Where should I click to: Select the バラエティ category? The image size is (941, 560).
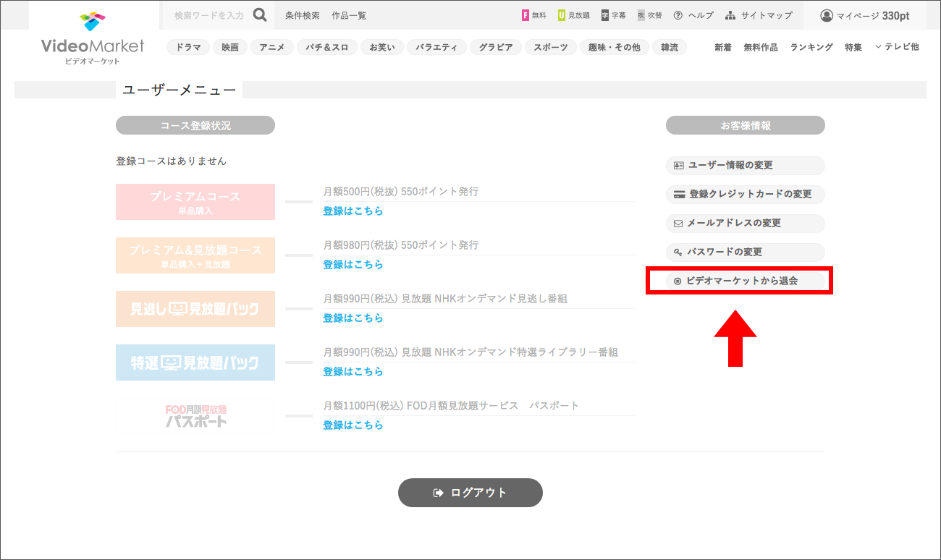[x=436, y=47]
